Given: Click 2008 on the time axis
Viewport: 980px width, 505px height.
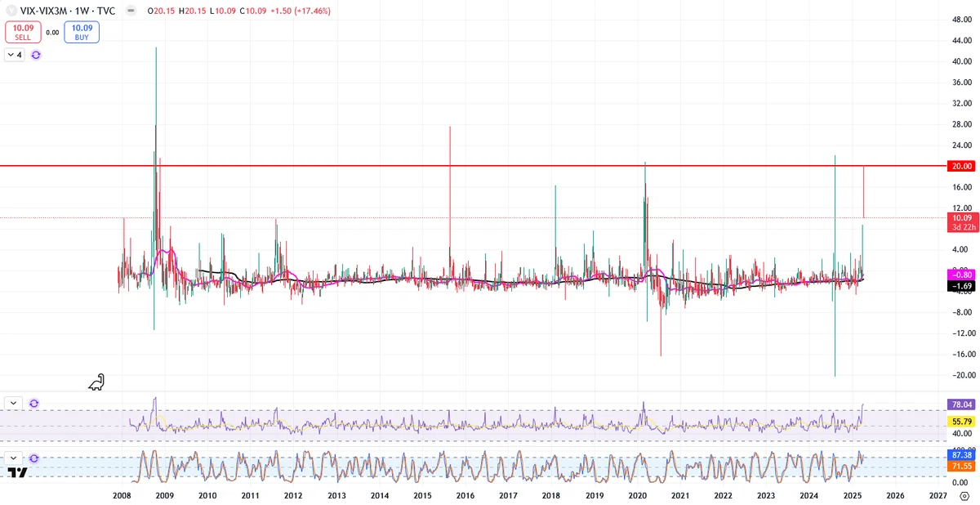Looking at the screenshot, I should pyautogui.click(x=122, y=496).
